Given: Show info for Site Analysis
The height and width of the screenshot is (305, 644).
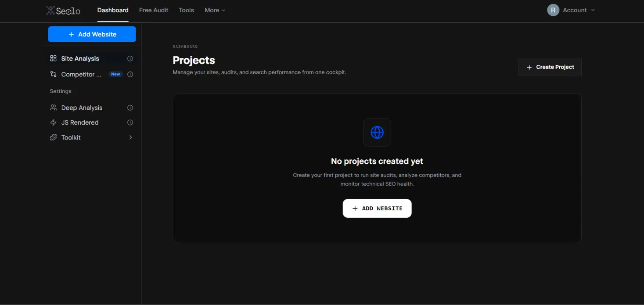Looking at the screenshot, I should [x=130, y=58].
